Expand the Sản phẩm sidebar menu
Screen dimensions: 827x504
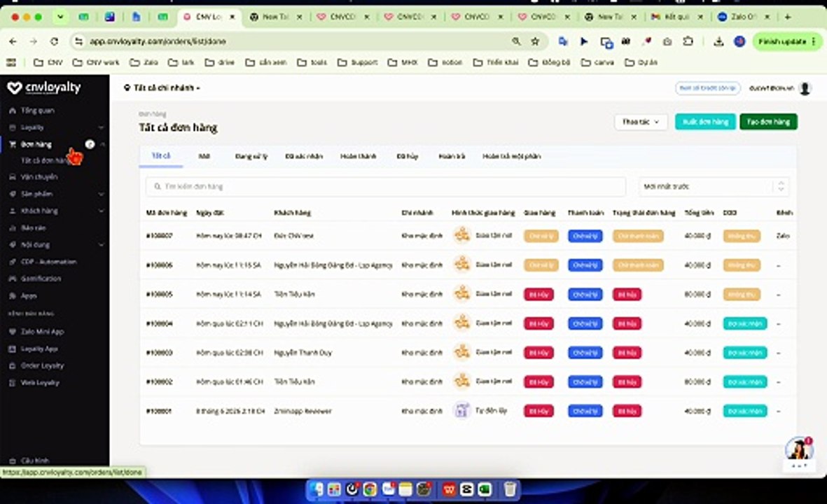(x=102, y=194)
